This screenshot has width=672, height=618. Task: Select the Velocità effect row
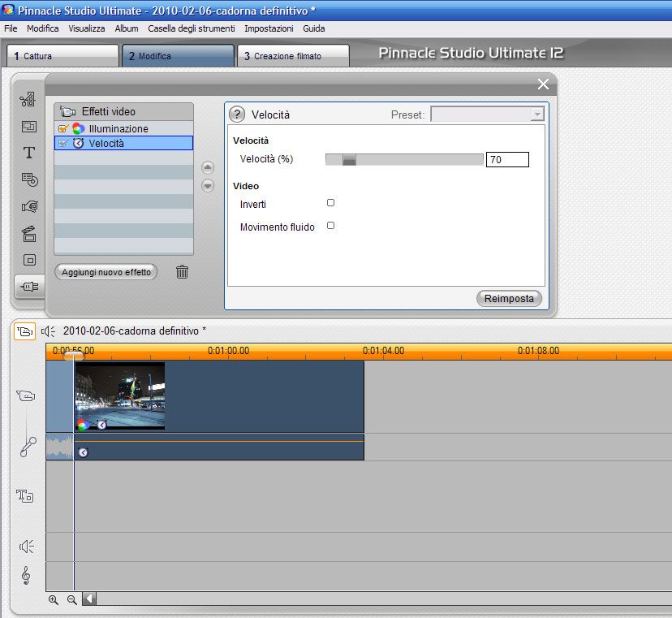124,143
